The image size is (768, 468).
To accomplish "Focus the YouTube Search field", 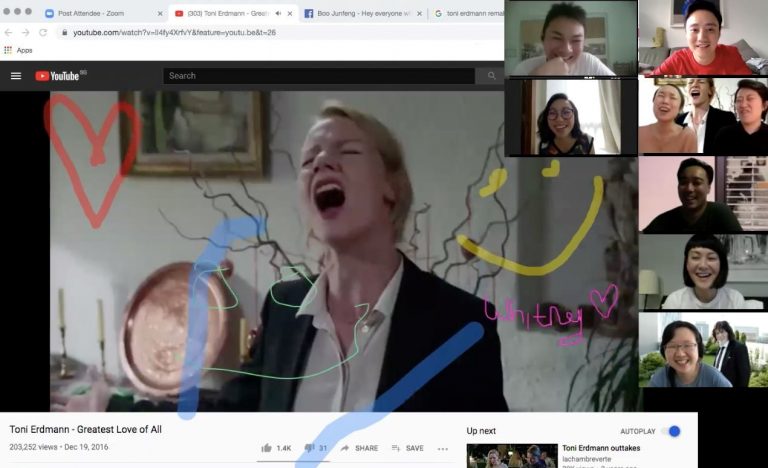I will point(318,75).
